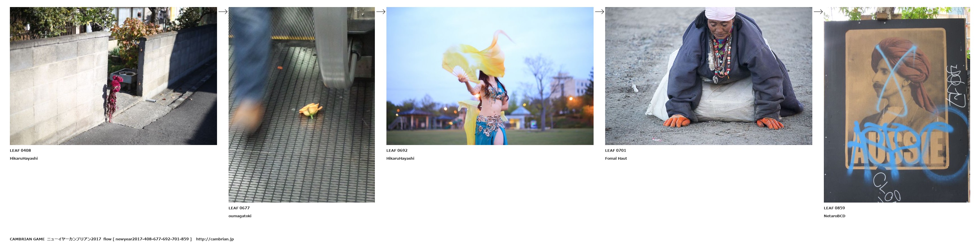This screenshot has width=980, height=246.
Task: Click arrow between escalator photo and dancer photo
Action: pos(381,12)
